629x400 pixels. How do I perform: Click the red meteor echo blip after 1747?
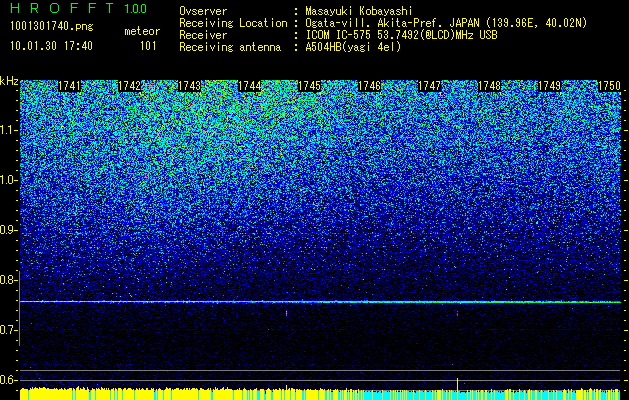click(x=457, y=314)
